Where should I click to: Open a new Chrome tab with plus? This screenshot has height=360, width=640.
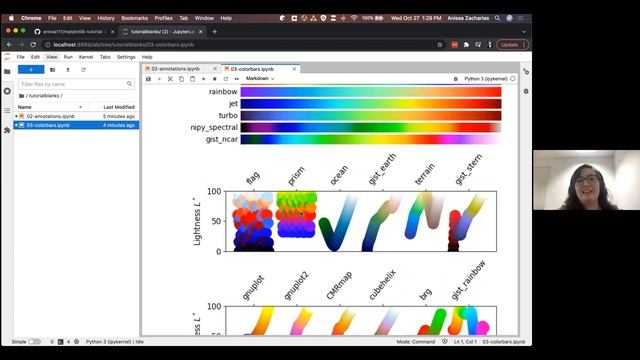(x=215, y=31)
